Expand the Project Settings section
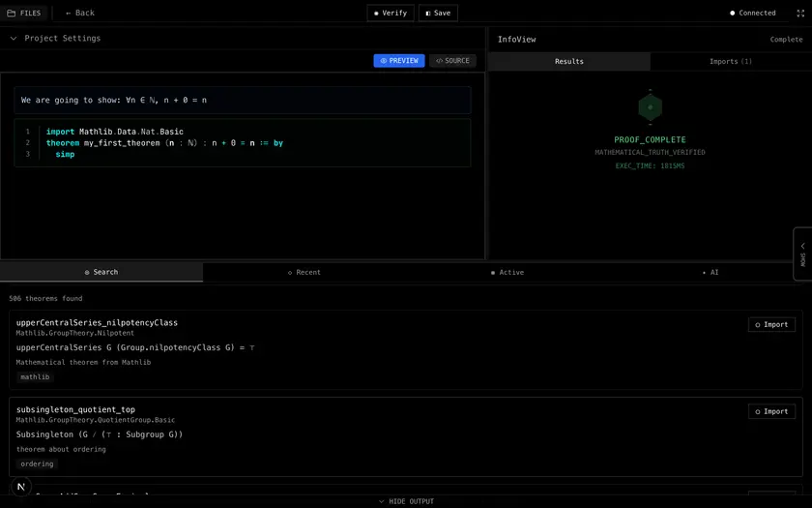 (55, 38)
